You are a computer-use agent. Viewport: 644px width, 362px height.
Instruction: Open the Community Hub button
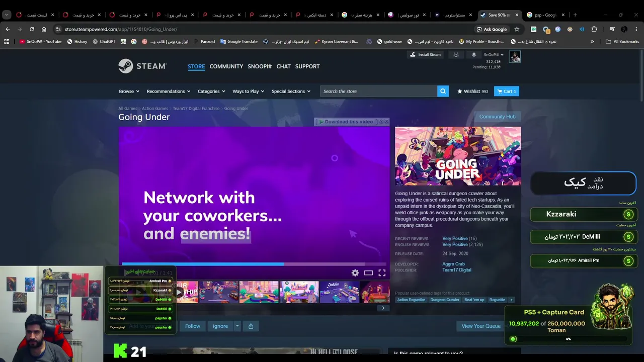click(497, 117)
